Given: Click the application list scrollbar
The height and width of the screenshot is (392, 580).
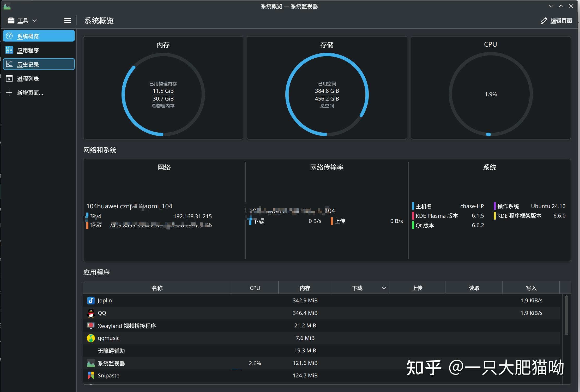Looking at the screenshot, I should [x=566, y=315].
